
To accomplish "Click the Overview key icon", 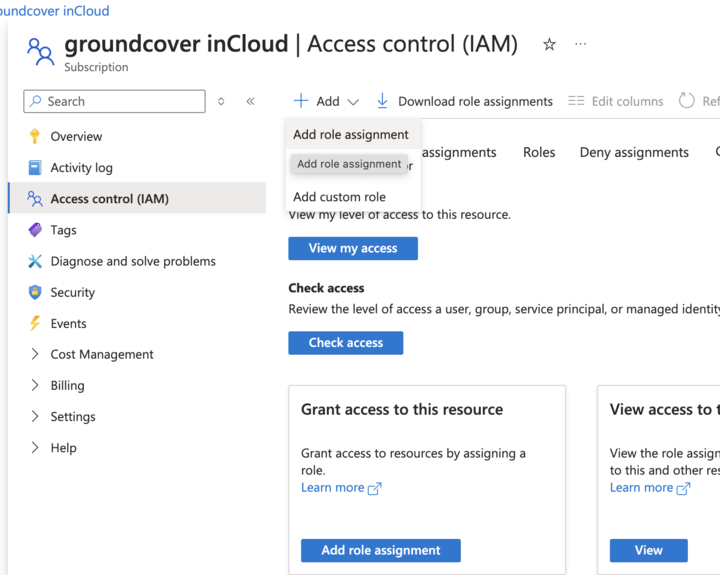I will (x=35, y=137).
